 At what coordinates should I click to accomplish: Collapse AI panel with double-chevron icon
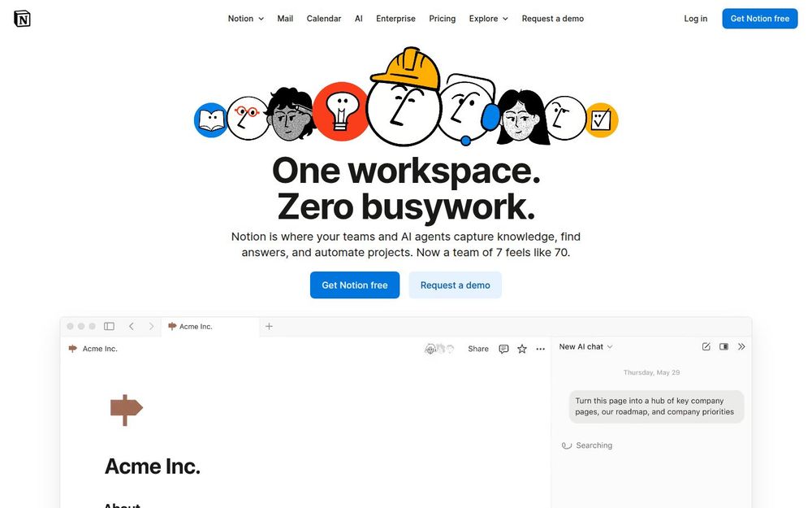tap(741, 347)
